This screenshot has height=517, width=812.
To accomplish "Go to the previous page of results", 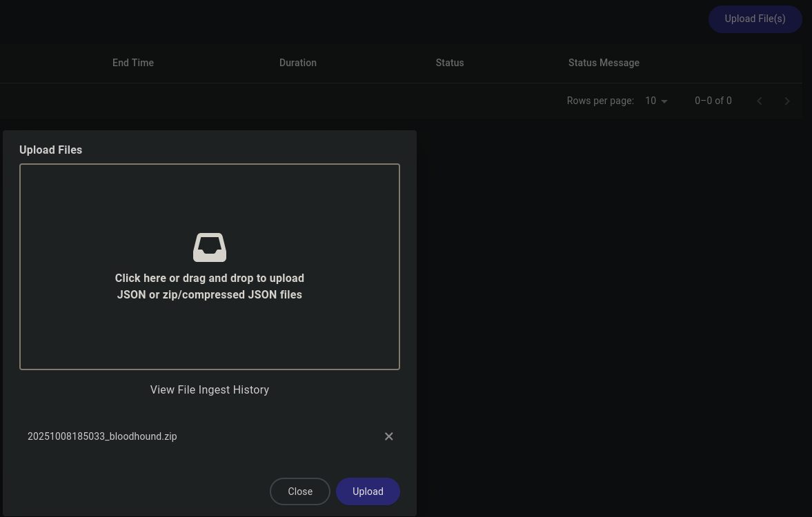I will pos(759,101).
